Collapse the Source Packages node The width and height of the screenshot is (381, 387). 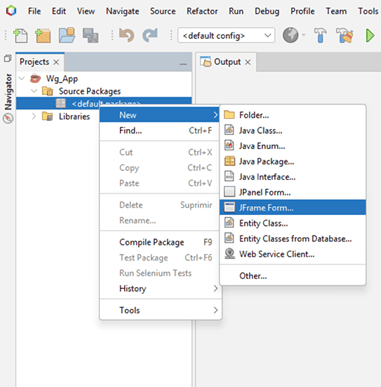click(x=34, y=91)
